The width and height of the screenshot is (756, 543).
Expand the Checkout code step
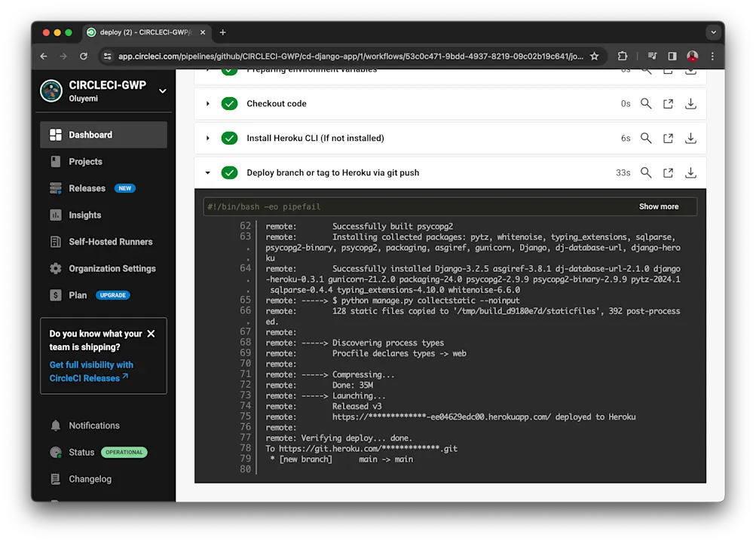(208, 104)
